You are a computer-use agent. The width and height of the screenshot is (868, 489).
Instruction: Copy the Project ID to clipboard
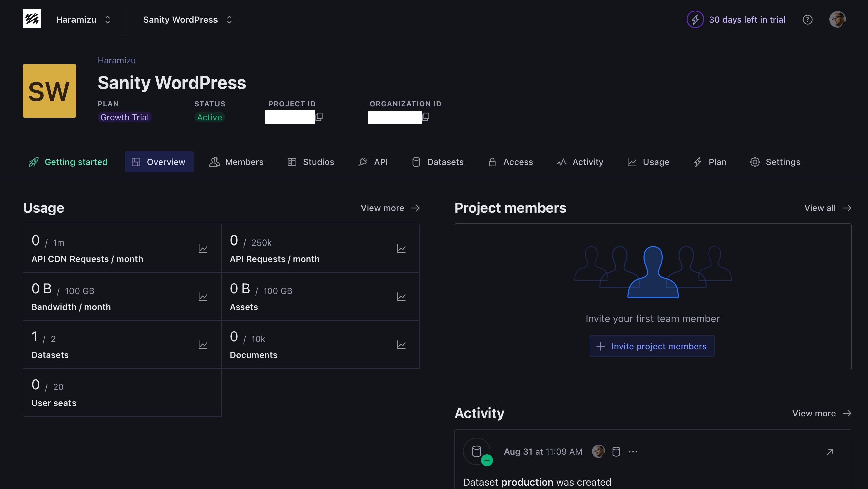coord(319,117)
